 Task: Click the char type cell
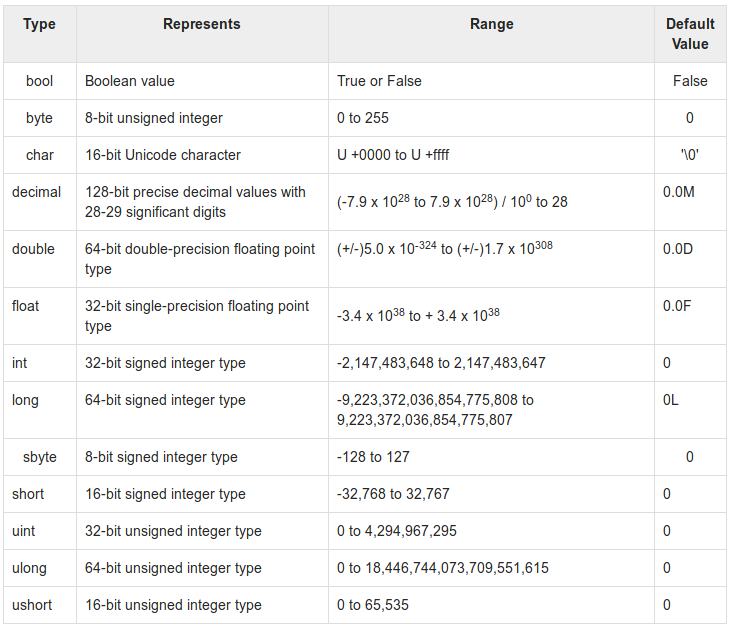(40, 155)
